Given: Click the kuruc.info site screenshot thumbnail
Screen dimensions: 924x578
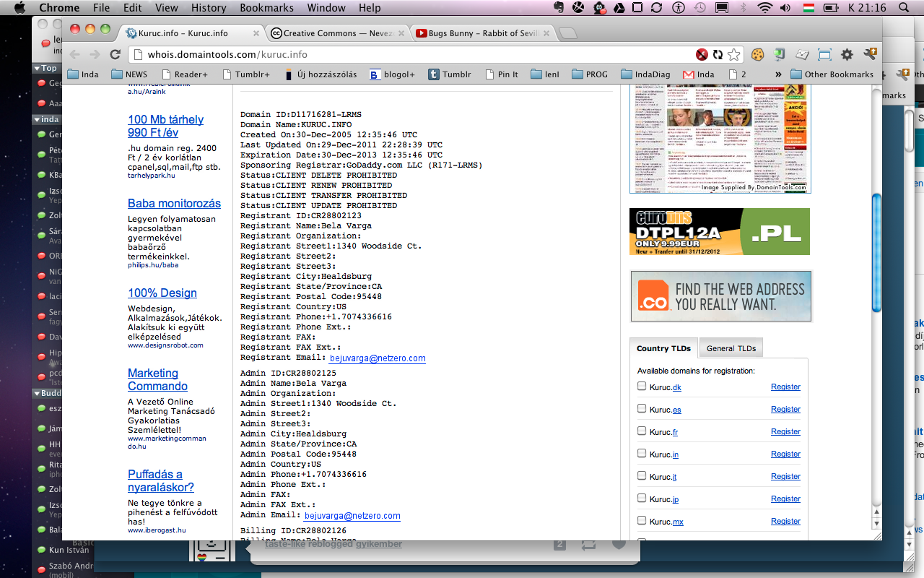Looking at the screenshot, I should coord(720,138).
